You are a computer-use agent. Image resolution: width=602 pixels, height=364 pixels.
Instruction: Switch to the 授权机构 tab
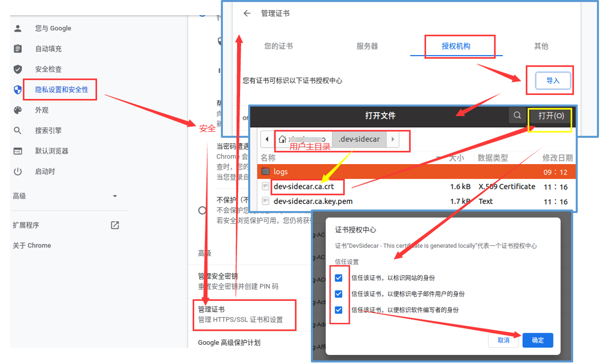pos(456,46)
